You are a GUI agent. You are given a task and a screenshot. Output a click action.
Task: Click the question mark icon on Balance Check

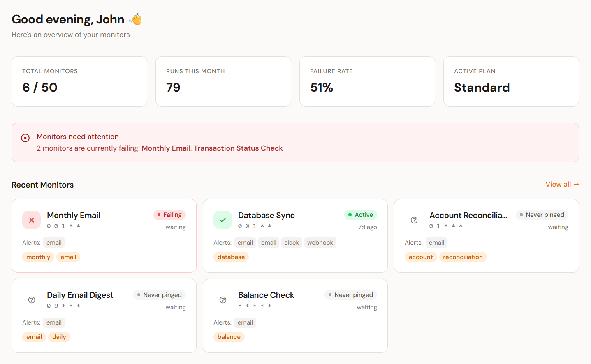(x=222, y=299)
